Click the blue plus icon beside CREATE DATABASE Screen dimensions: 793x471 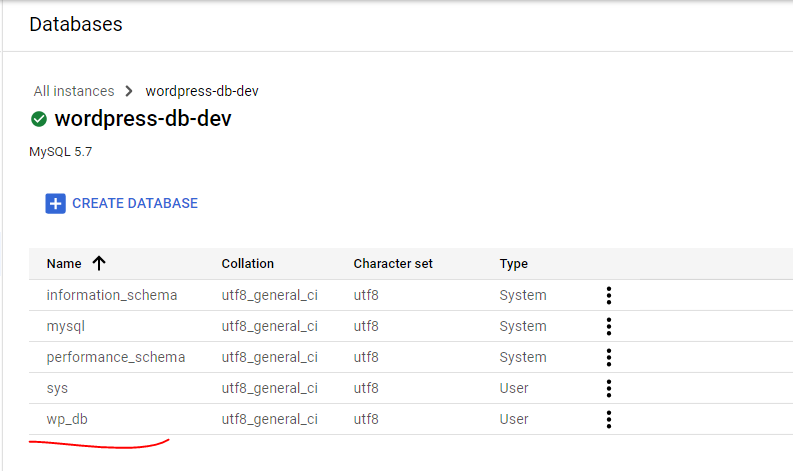tap(56, 204)
